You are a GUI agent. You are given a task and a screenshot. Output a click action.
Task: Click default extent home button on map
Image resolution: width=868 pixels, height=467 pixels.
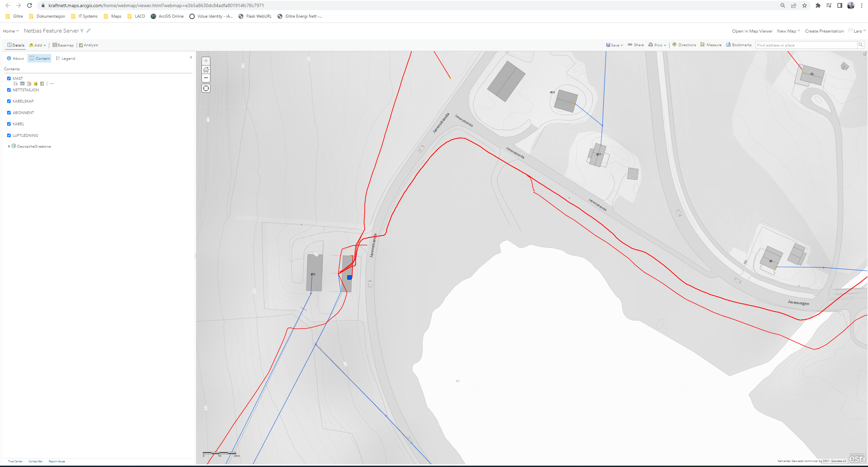[x=206, y=70]
